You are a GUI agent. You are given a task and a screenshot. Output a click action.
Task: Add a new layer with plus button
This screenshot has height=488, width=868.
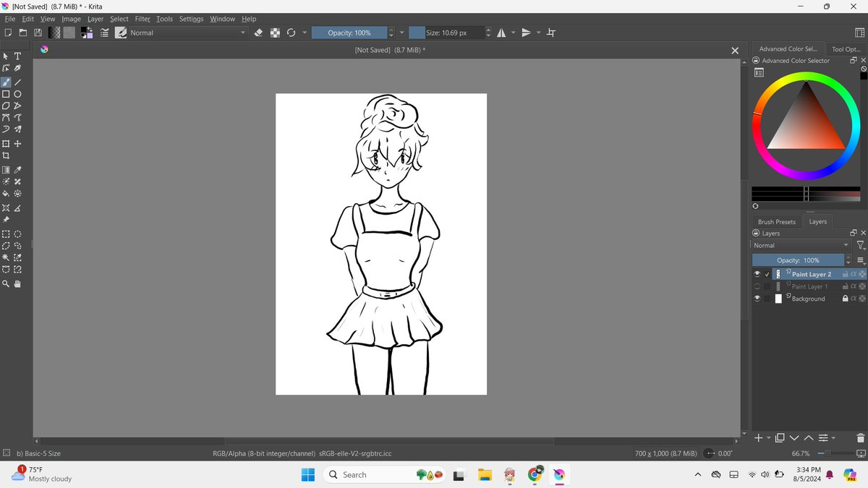click(758, 438)
